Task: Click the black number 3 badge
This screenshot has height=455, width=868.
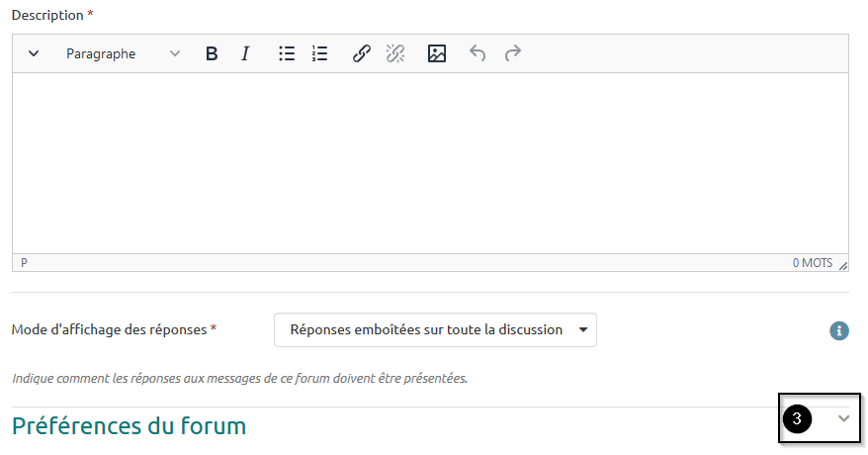Action: 797,418
